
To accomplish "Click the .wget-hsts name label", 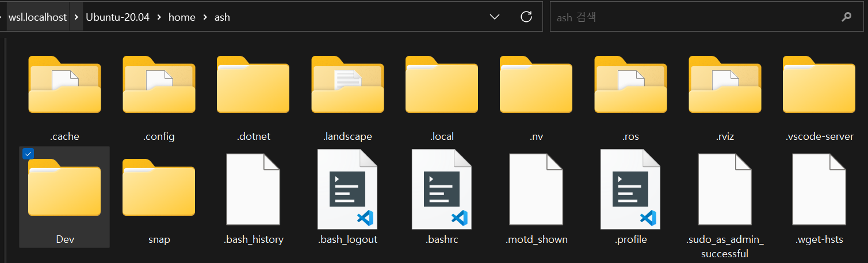I will 819,239.
